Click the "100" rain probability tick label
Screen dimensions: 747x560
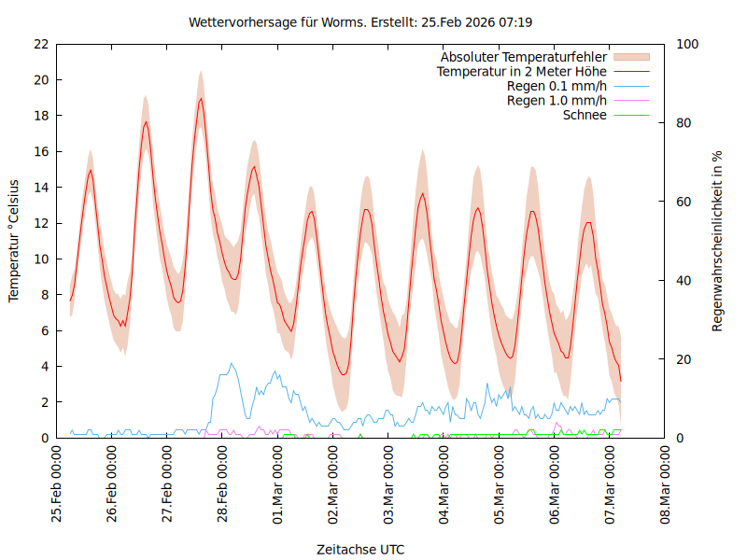click(686, 44)
